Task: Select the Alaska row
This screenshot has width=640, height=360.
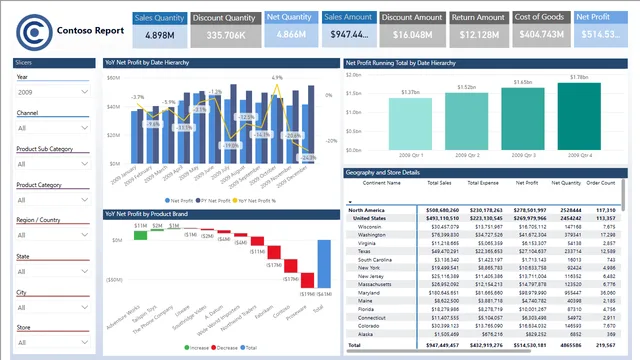Action: [482, 334]
